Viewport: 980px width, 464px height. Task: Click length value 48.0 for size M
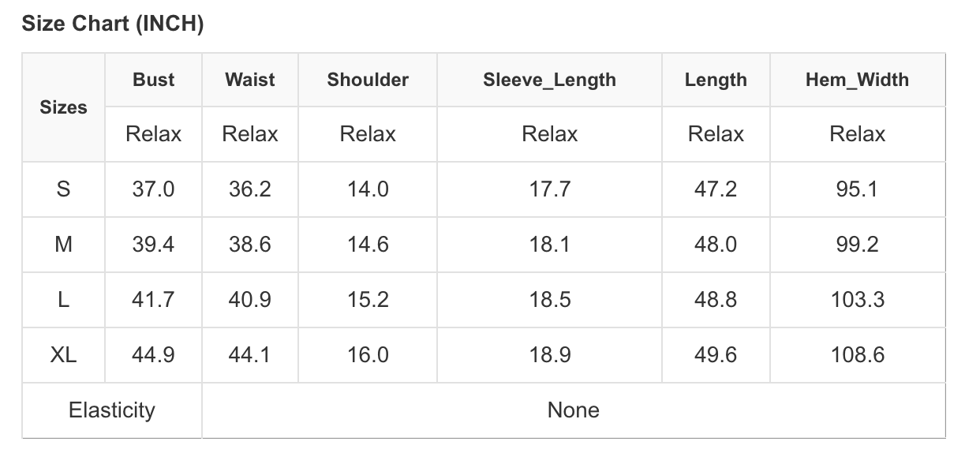716,245
